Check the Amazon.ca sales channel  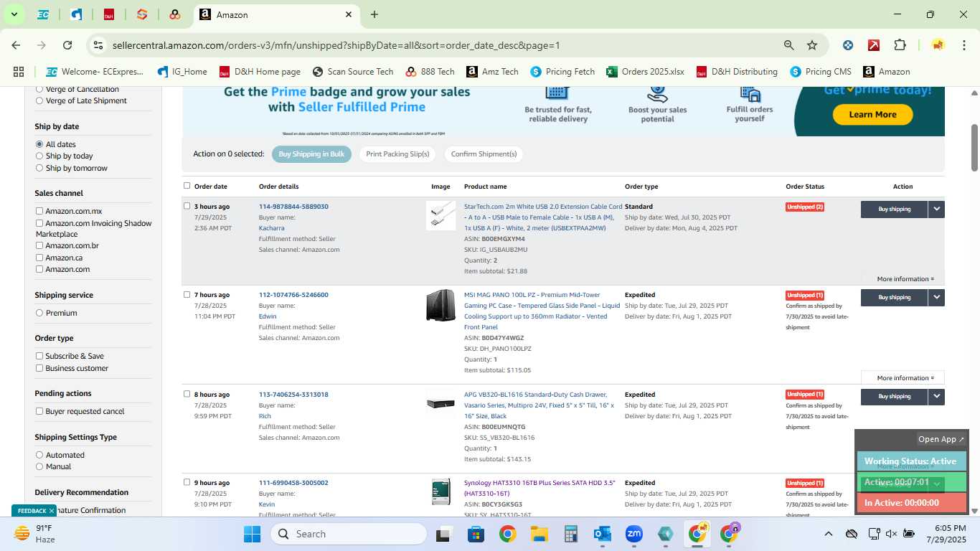pos(39,258)
